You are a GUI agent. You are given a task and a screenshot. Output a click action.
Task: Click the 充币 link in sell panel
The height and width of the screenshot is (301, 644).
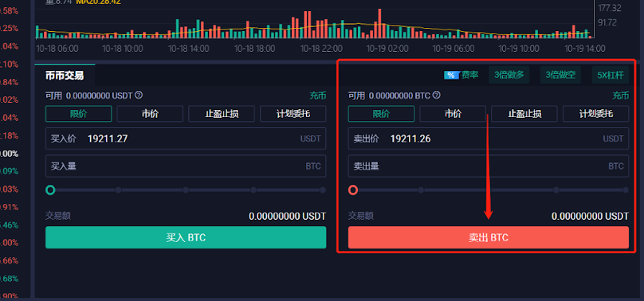(x=621, y=96)
